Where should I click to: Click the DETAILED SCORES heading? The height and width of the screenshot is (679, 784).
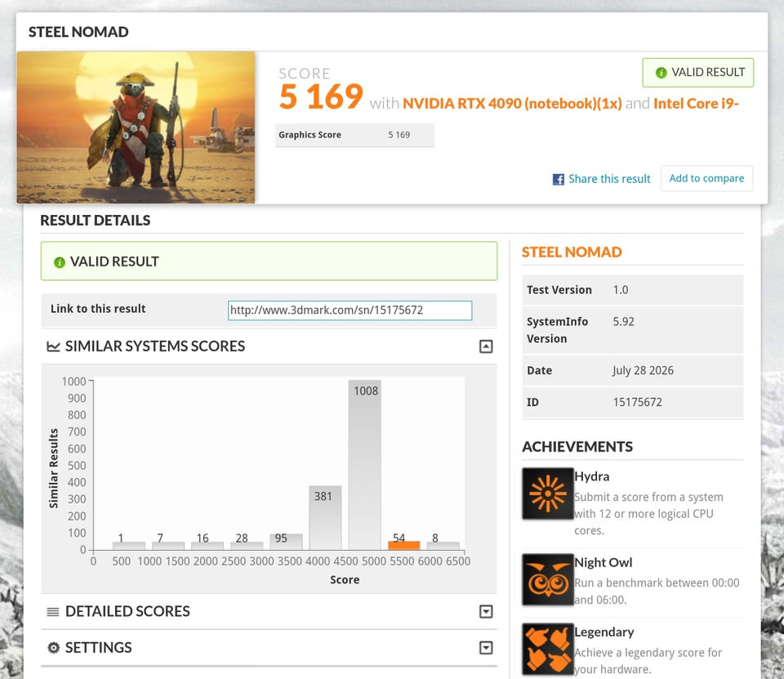coord(127,611)
